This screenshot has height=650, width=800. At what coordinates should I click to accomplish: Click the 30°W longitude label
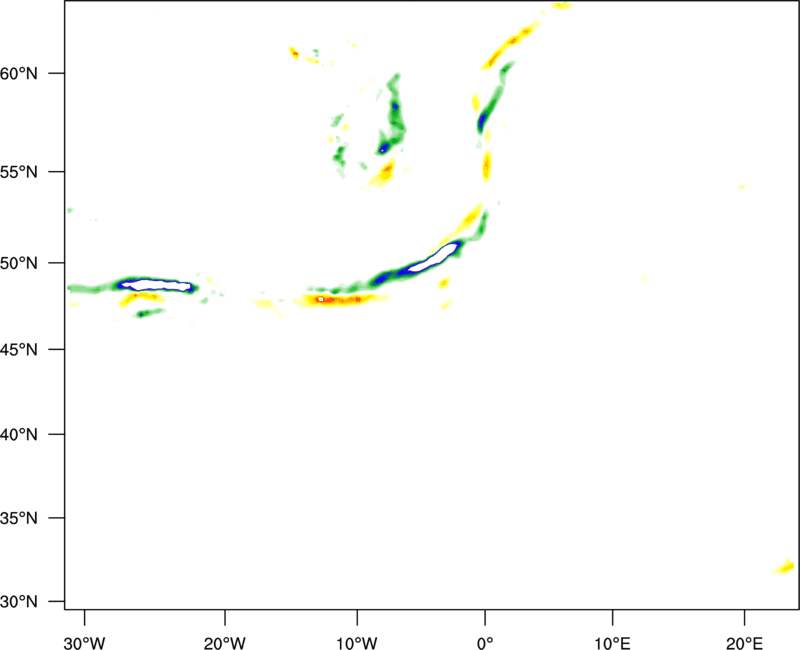tap(85, 644)
